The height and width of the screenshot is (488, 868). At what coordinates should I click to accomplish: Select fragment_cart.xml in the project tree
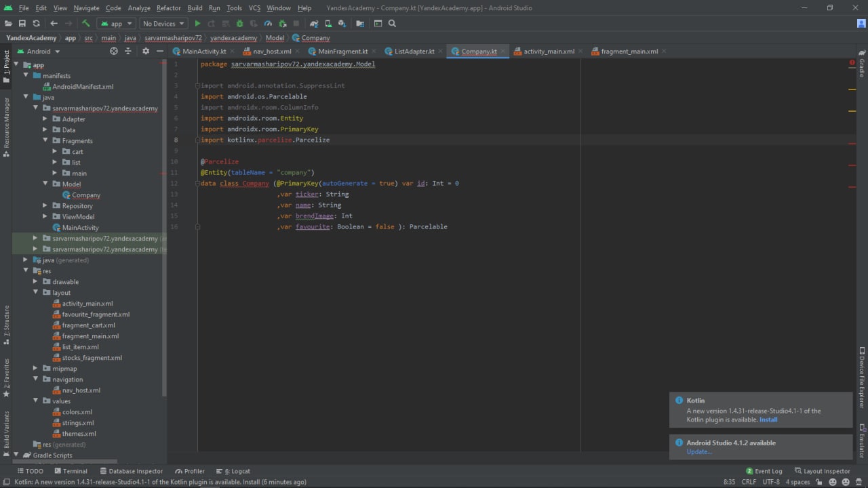point(88,325)
